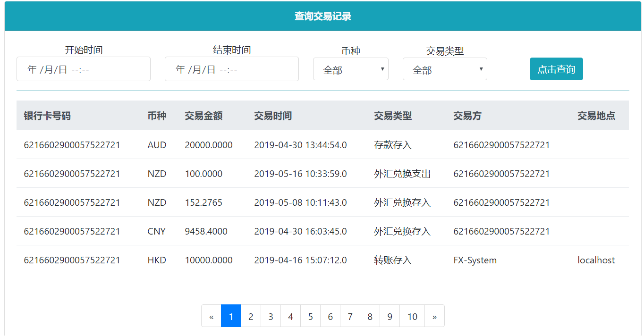Screen dimensions: 644x336
Task: Focus the 结束时间 end datetime field
Action: 232,69
